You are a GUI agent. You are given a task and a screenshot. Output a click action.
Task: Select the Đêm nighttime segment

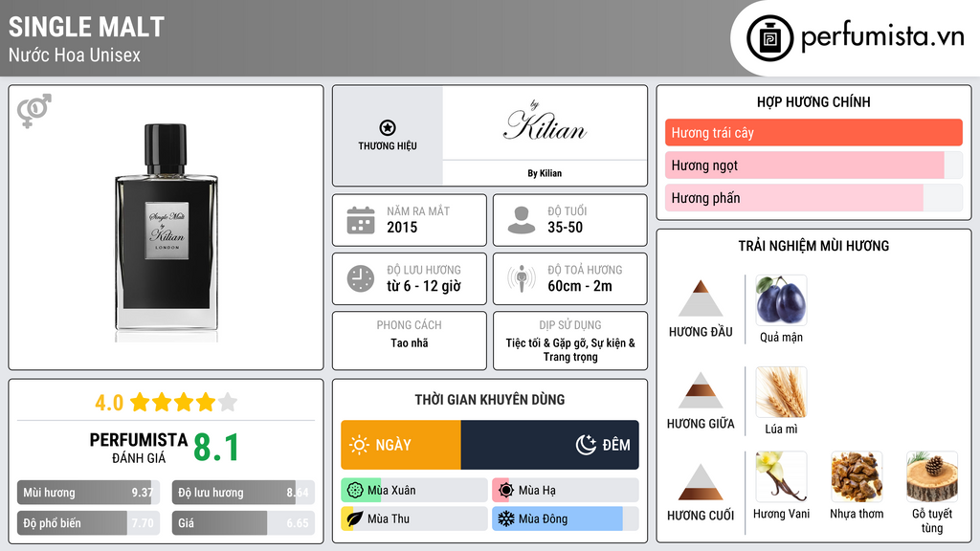[x=549, y=445]
